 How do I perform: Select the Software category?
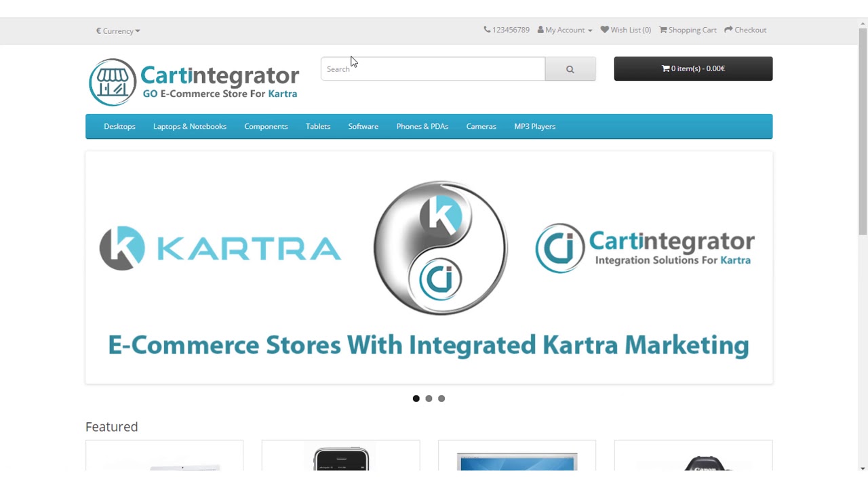point(363,126)
